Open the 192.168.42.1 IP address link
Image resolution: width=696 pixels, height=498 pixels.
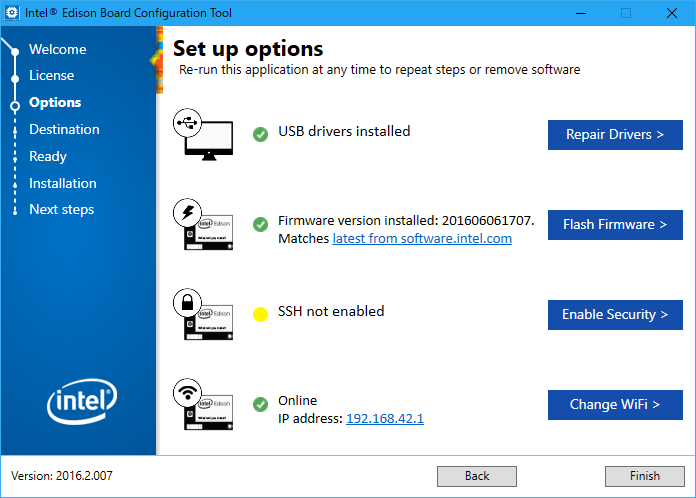point(385,419)
